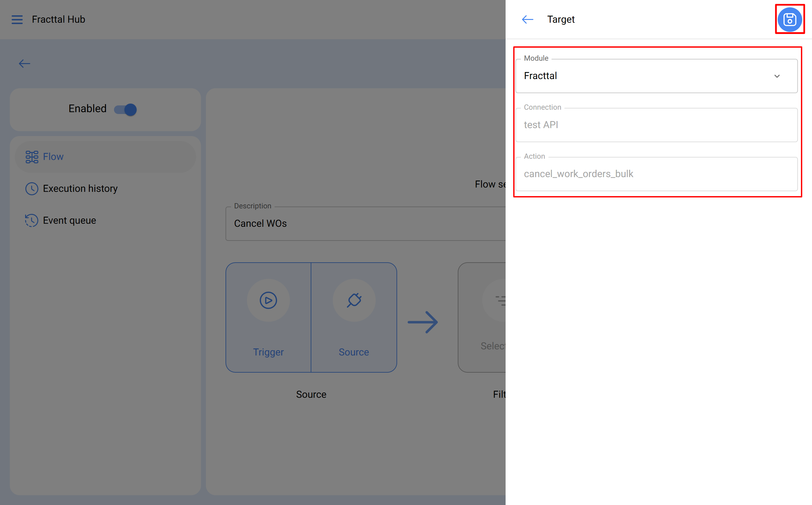Open the Event queue sidebar item
The image size is (812, 505).
pyautogui.click(x=70, y=220)
